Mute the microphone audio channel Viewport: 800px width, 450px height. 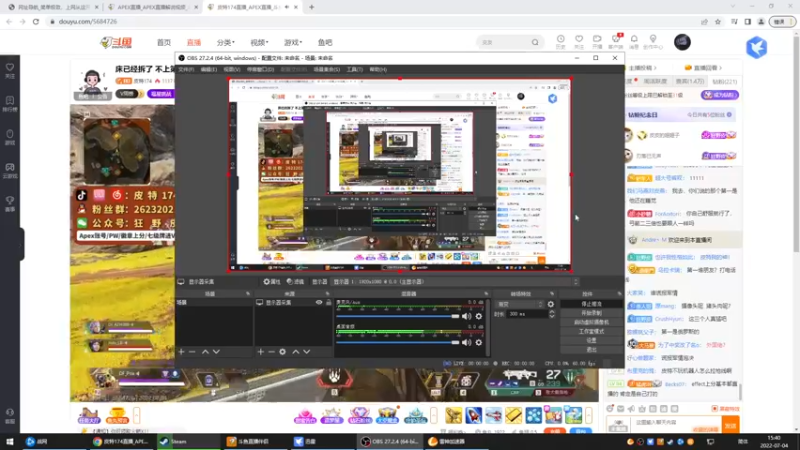(466, 316)
